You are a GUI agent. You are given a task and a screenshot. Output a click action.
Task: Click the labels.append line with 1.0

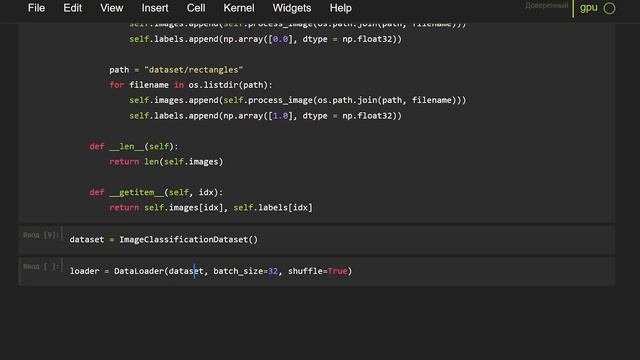click(x=265, y=116)
